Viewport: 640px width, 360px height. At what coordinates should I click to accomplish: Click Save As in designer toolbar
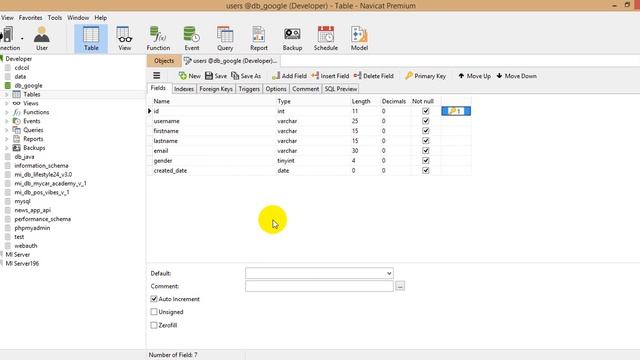pos(246,76)
